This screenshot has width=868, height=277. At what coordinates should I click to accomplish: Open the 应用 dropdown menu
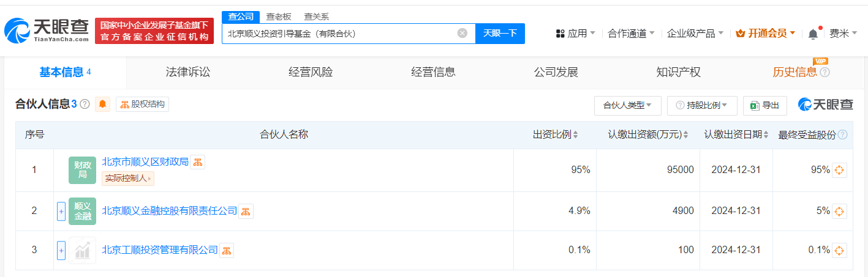[x=575, y=34]
